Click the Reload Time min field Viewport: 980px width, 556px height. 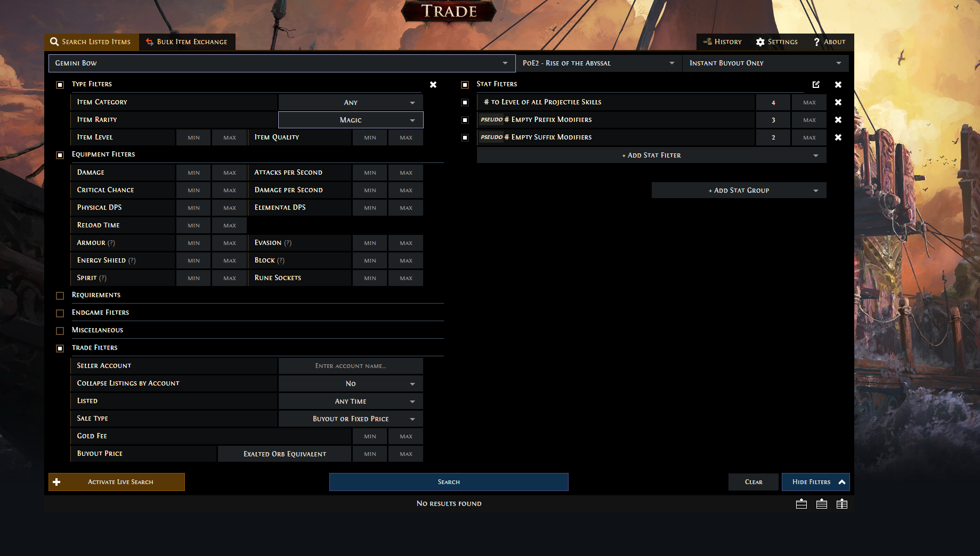pyautogui.click(x=193, y=225)
